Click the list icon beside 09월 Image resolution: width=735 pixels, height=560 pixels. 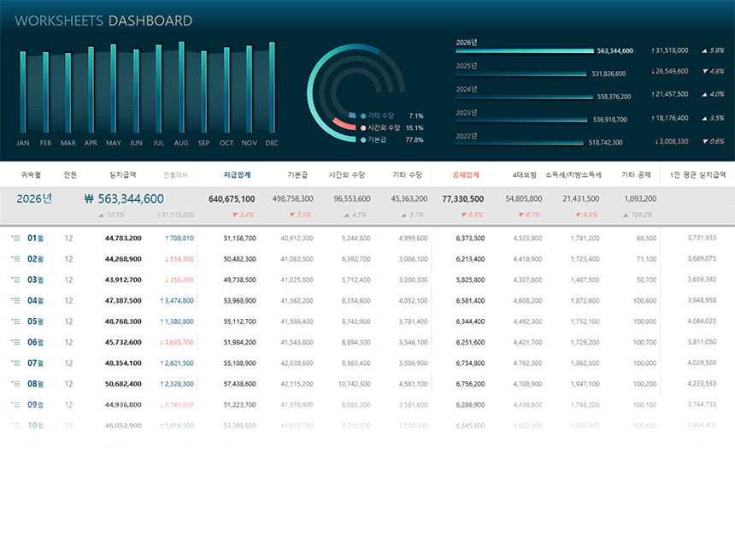tap(15, 404)
